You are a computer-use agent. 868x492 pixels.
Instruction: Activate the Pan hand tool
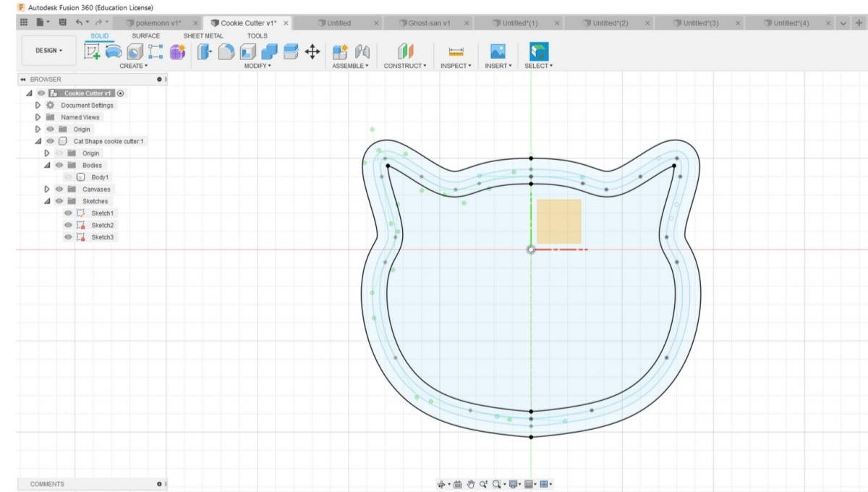tap(470, 484)
